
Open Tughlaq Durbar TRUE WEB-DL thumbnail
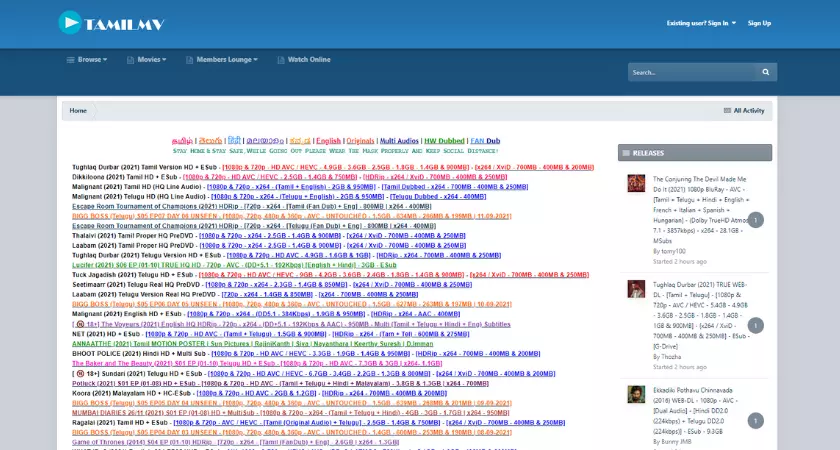tap(636, 289)
